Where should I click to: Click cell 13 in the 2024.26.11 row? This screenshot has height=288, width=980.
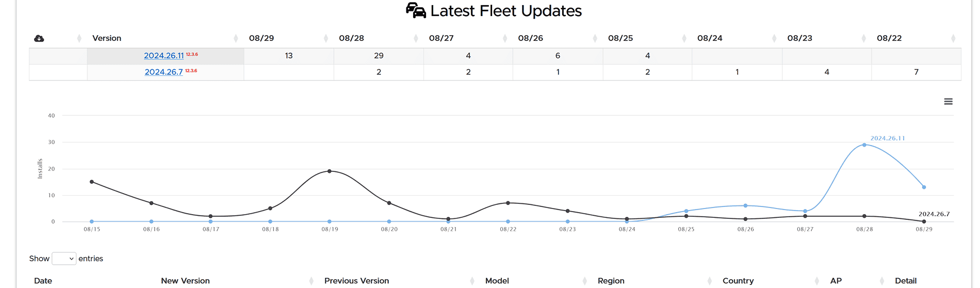[x=288, y=56]
